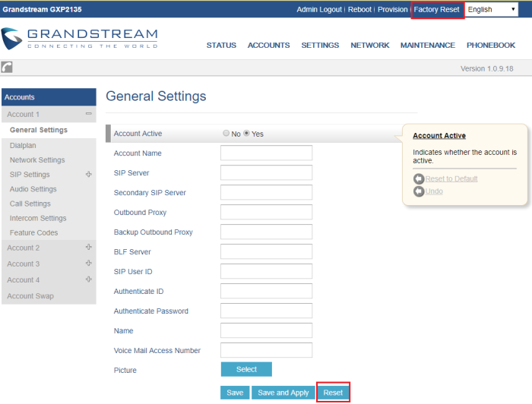Click the Grandstream logo
This screenshot has width=532, height=404.
(79, 39)
